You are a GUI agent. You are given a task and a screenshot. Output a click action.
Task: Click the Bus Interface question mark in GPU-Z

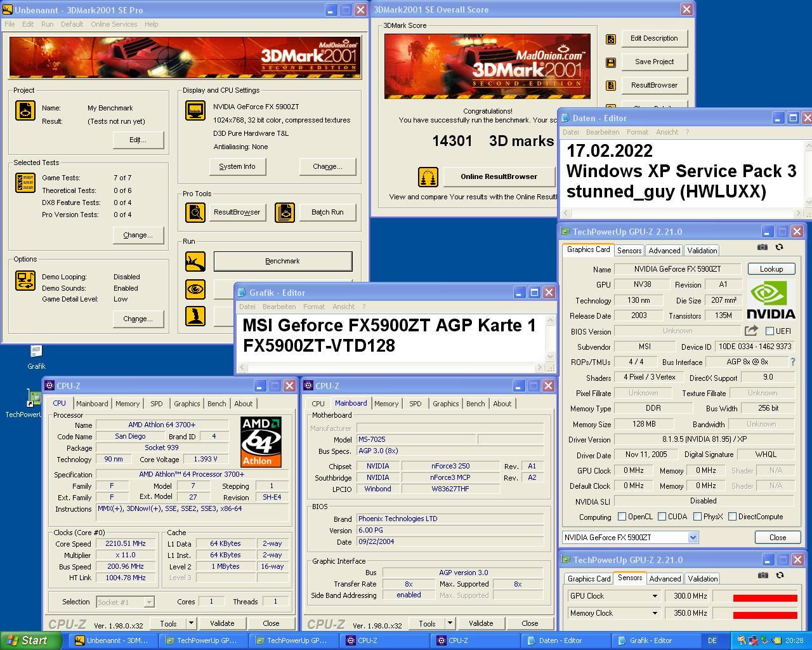792,362
